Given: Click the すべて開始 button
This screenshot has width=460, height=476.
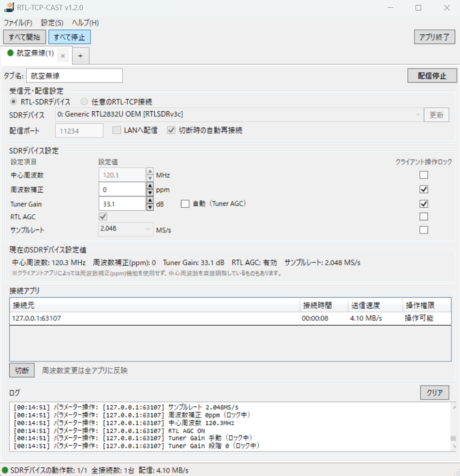Looking at the screenshot, I should (25, 37).
